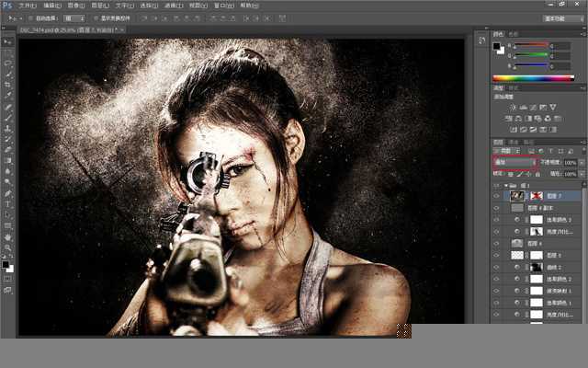Add a Brightness/Contrast adjustment layer

pos(513,108)
